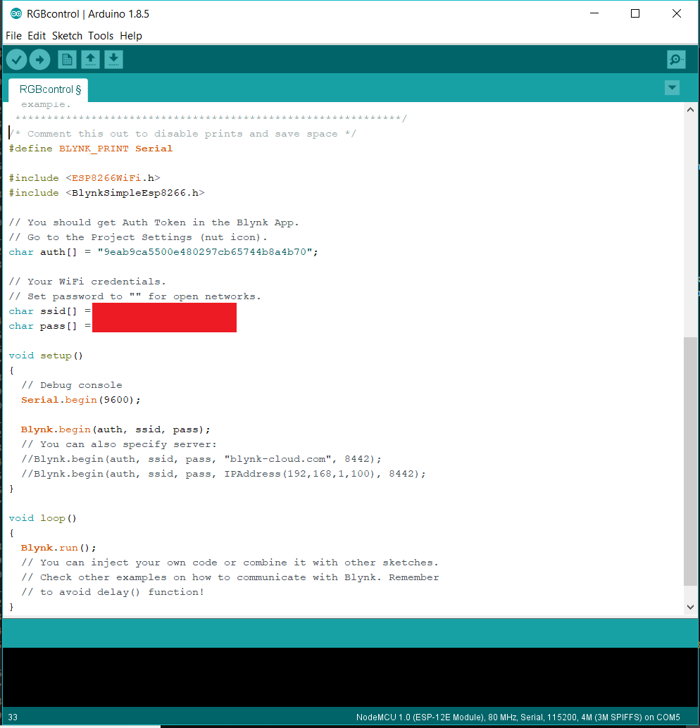Click the editor scrollbar down arrow

click(690, 607)
